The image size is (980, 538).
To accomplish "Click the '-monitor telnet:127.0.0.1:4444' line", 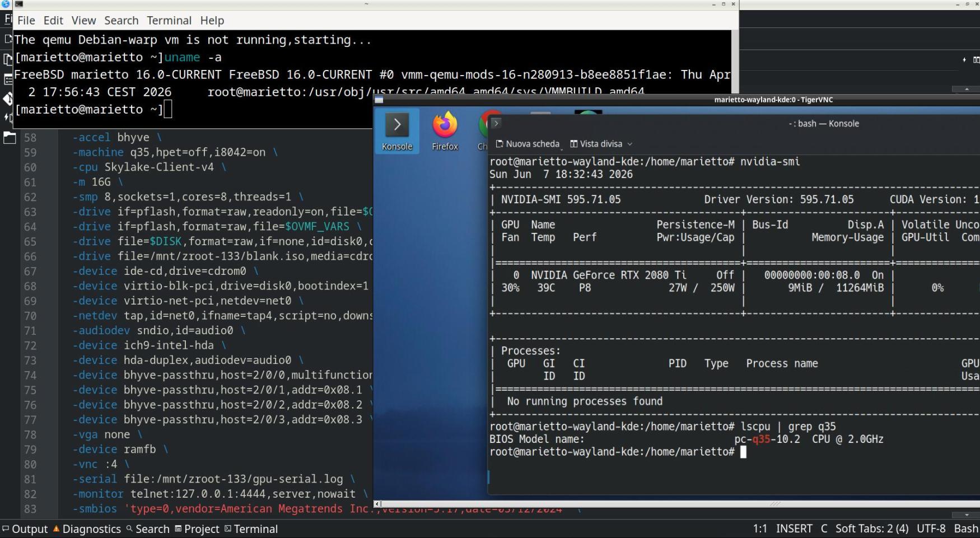I will (220, 494).
